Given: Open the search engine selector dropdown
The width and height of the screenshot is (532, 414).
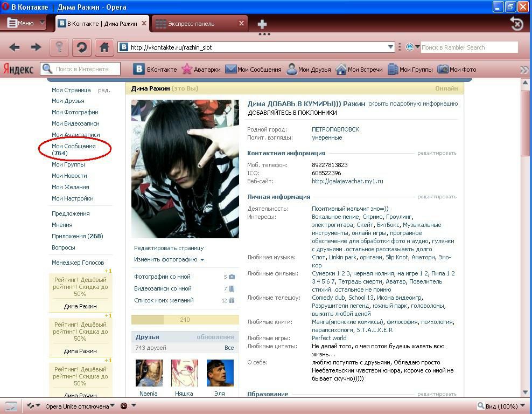Looking at the screenshot, I should [417, 47].
